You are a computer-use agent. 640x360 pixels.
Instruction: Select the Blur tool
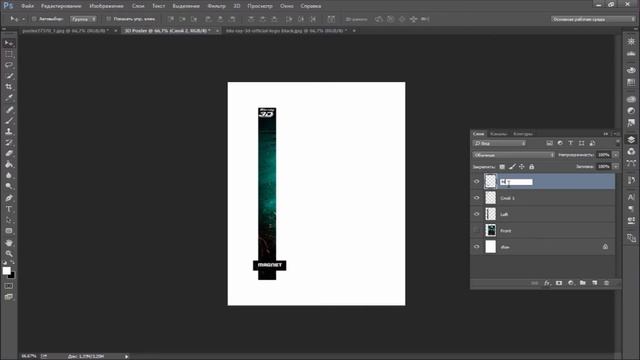coord(9,176)
